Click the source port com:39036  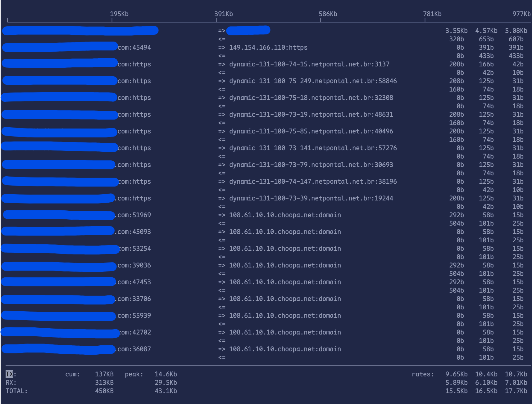click(134, 265)
